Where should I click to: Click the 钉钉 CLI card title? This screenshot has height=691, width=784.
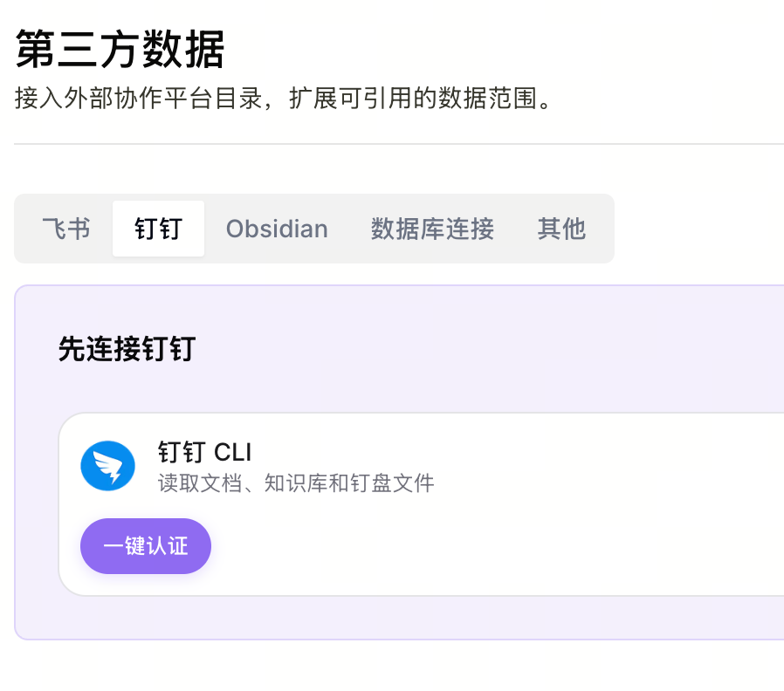[204, 452]
